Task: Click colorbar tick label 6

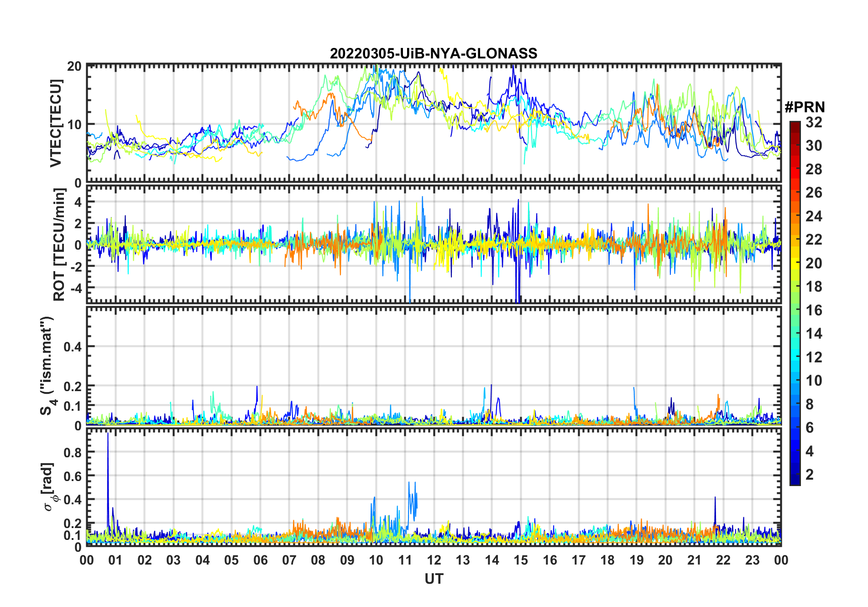Action: coord(810,428)
